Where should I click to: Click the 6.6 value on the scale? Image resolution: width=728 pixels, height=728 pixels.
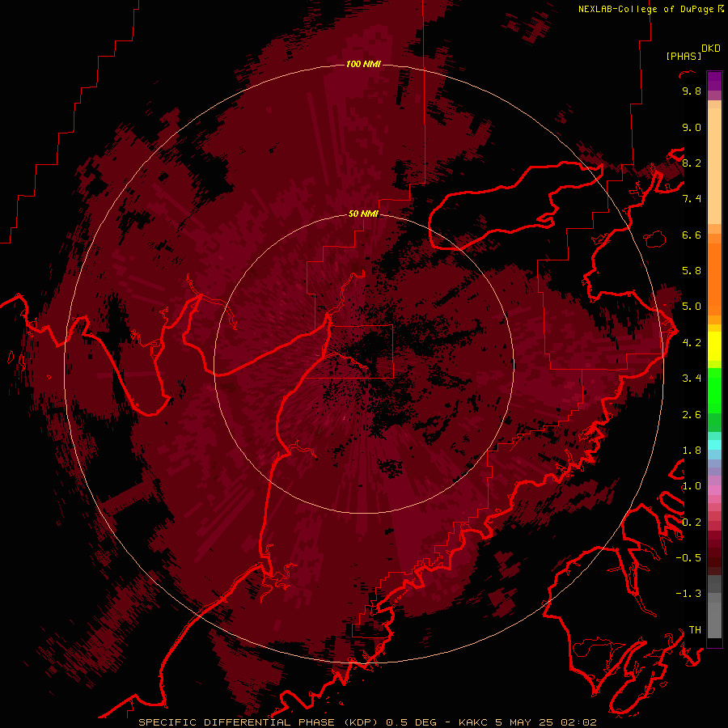(x=692, y=235)
